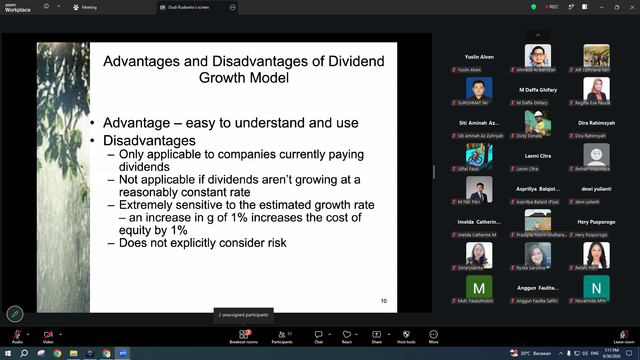Select Gifial Fauzi's cyclist avatar
The image size is (640, 360).
click(x=479, y=156)
